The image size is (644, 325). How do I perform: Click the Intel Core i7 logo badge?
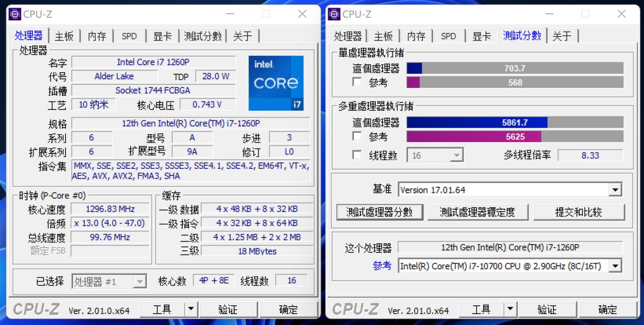coord(276,83)
